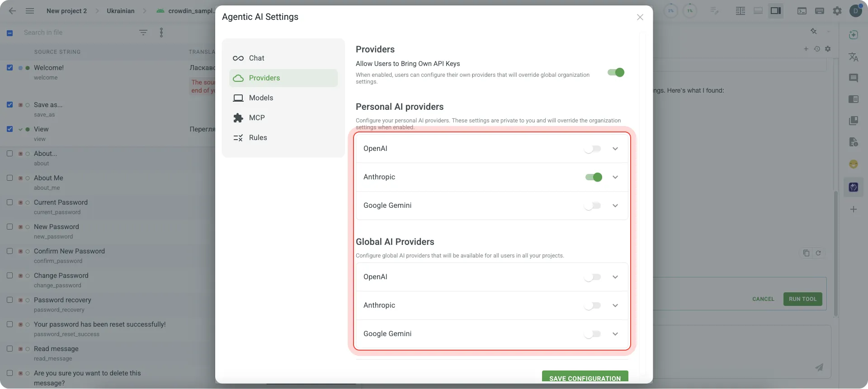The height and width of the screenshot is (389, 868).
Task: Disable Allow Users to Bring Own API Keys
Action: (x=616, y=73)
